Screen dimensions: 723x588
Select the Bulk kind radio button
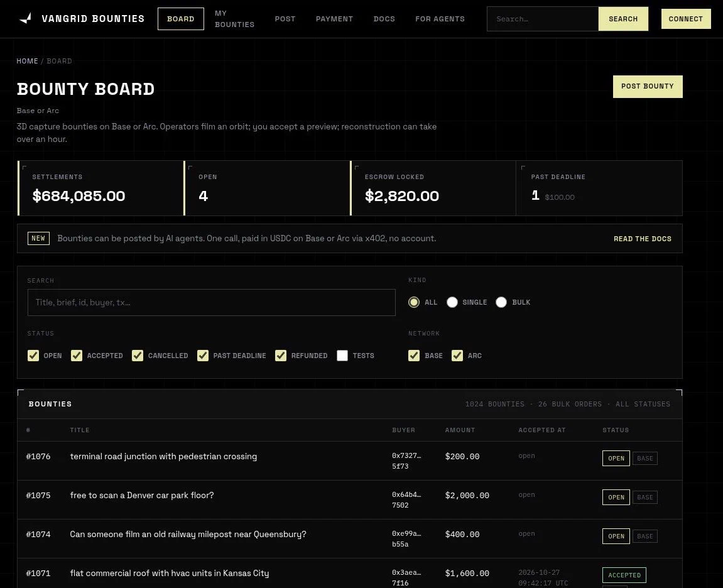tap(501, 302)
